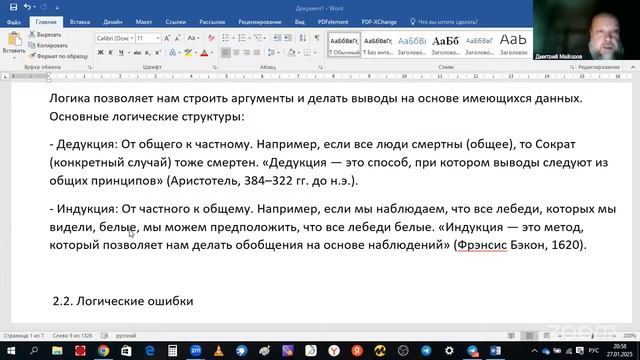This screenshot has width=640, height=360.
Task: Toggle subscript formatting
Action: (x=148, y=53)
